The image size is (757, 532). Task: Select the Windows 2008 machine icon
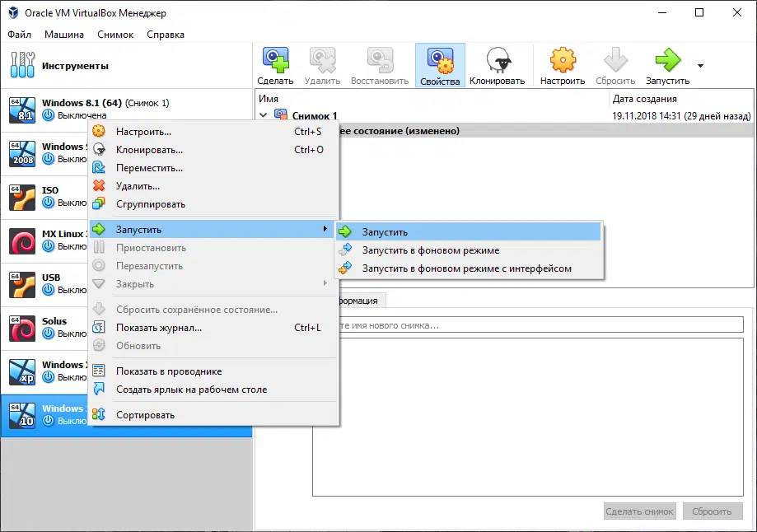pos(22,153)
